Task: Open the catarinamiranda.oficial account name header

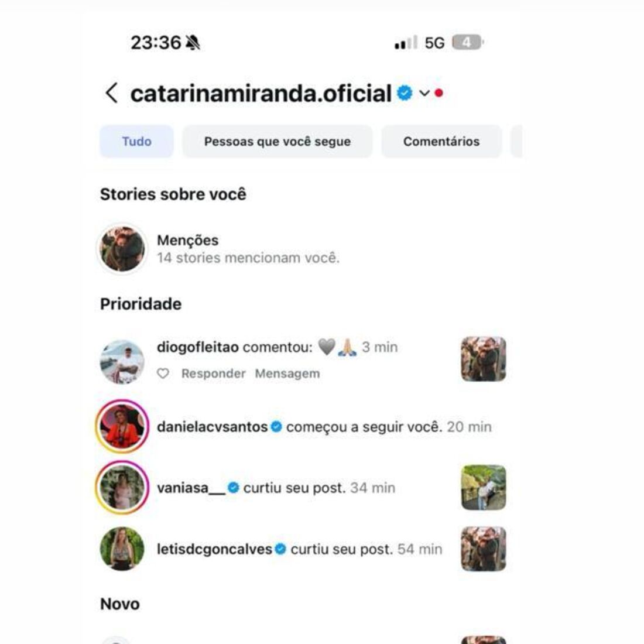Action: pos(261,94)
